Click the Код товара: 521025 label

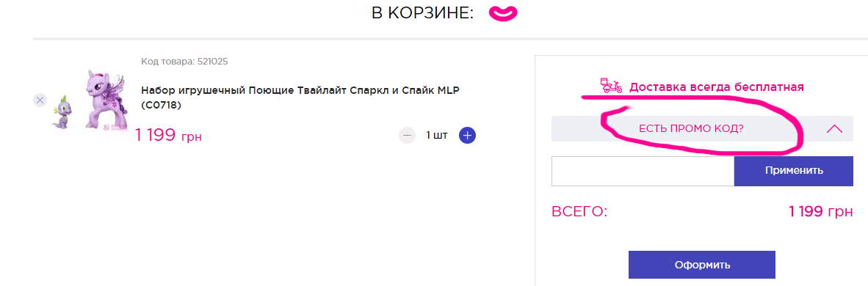point(184,62)
